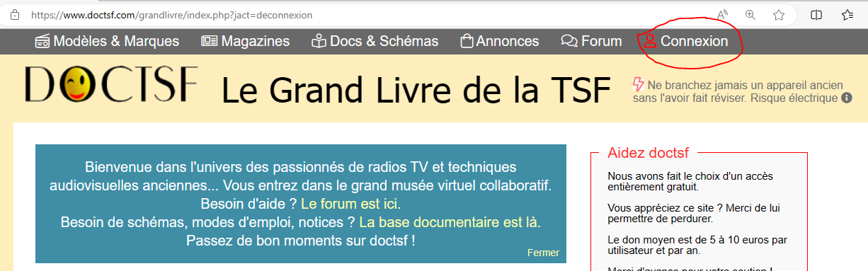Open the browser favorites list icon
The image size is (868, 271).
coord(847,15)
